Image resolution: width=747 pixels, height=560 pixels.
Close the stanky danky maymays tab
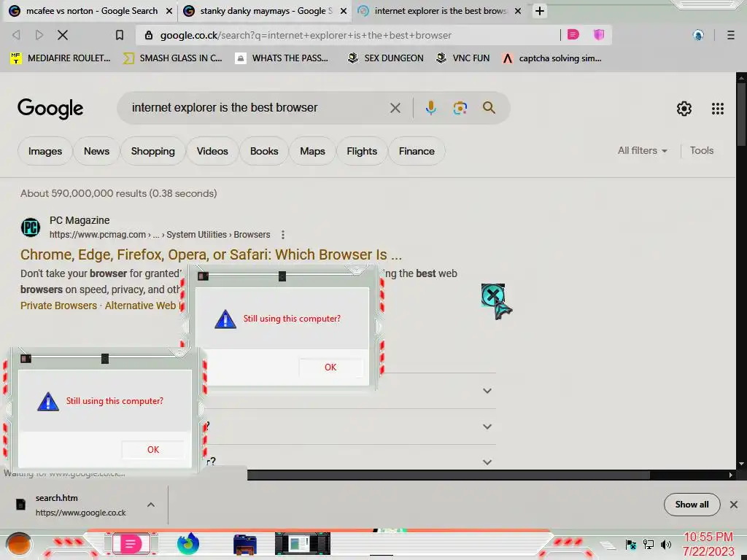coord(343,11)
